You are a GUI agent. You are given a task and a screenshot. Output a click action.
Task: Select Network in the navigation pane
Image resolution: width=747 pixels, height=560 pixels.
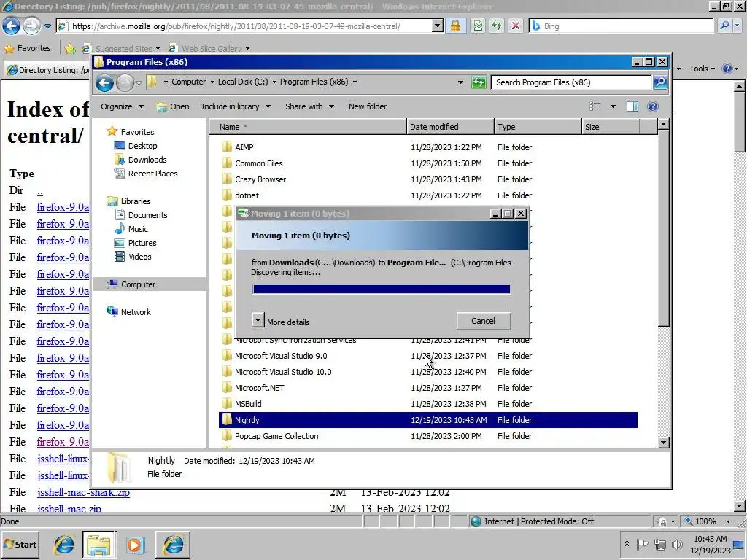click(136, 312)
